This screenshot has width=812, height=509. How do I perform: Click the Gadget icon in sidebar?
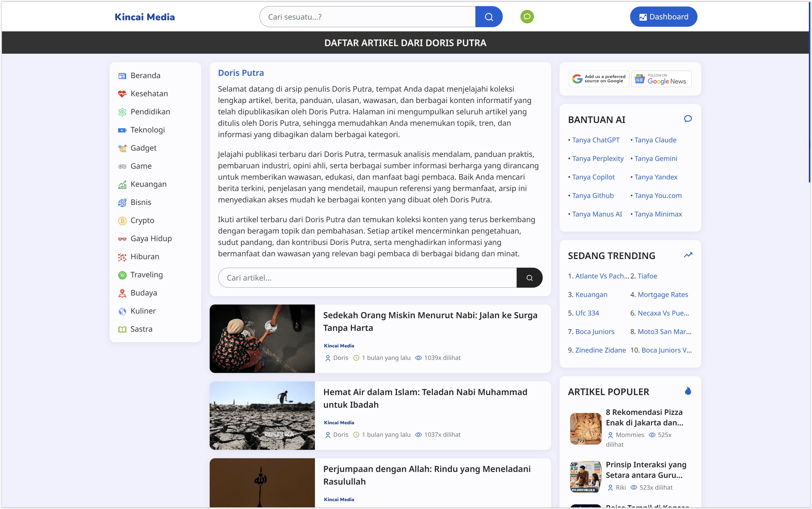pyautogui.click(x=122, y=148)
